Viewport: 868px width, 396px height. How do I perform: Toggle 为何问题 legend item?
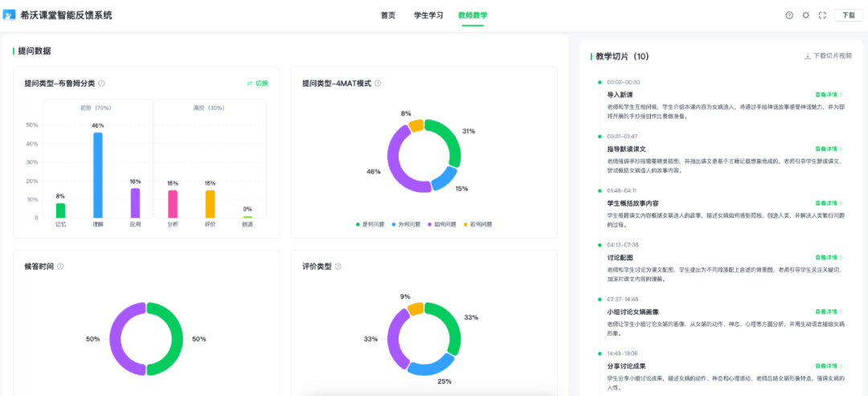click(x=407, y=225)
